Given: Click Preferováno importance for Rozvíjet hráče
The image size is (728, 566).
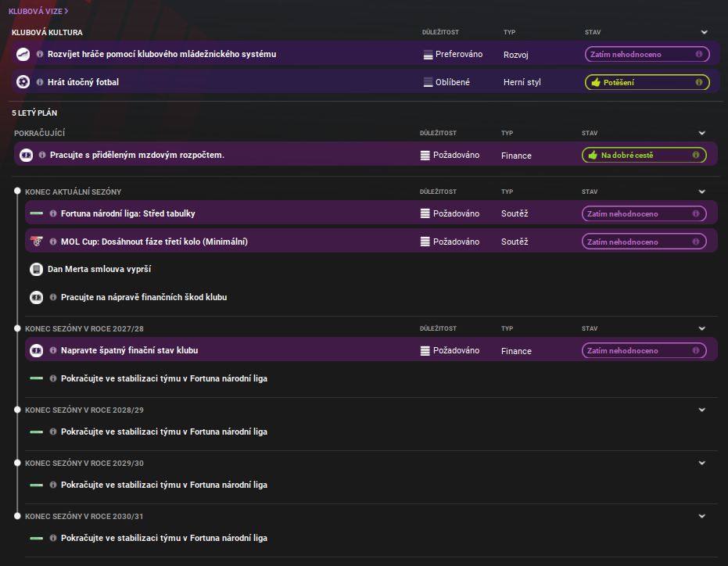Looking at the screenshot, I should point(454,54).
